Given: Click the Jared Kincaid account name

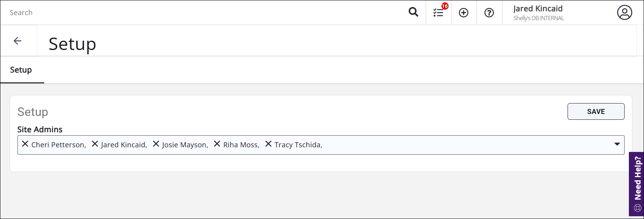Looking at the screenshot, I should pos(538,9).
